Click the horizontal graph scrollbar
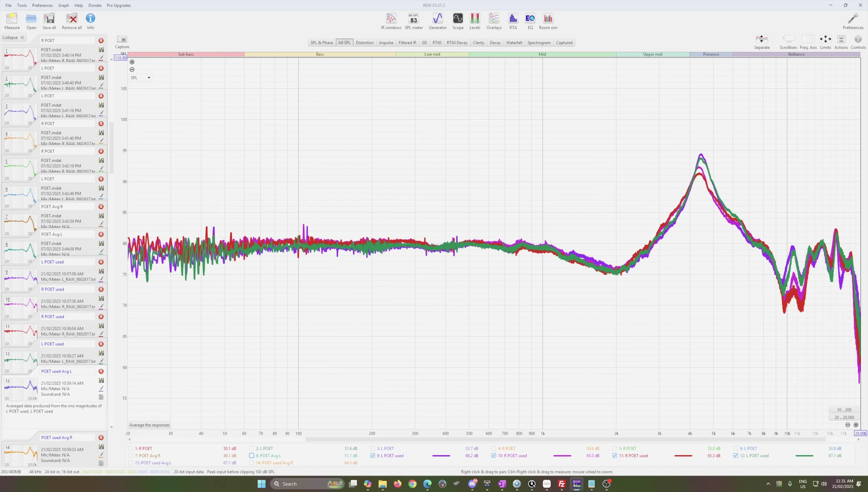 point(565,439)
